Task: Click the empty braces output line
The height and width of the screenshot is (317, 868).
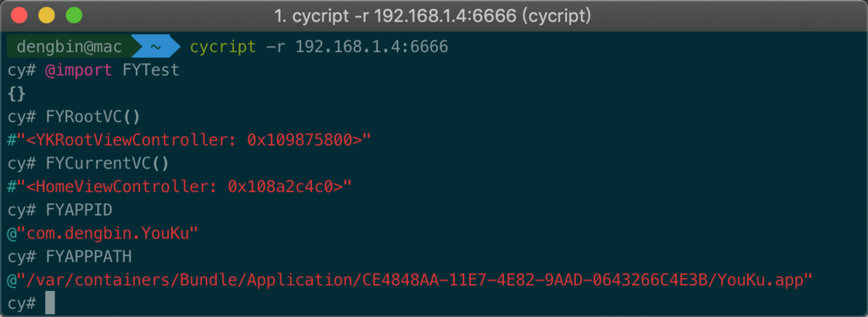Action: coord(17,93)
